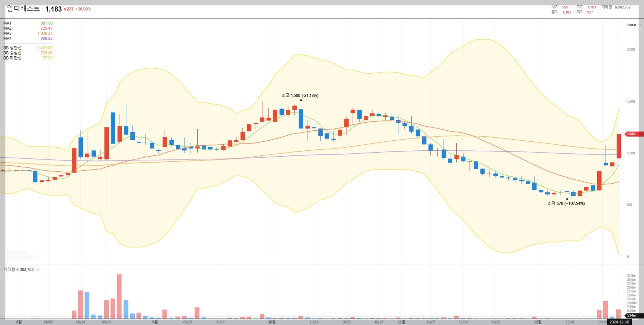Select the BB 중심선 legend label
Screen dimensions: 644x325
click(x=12, y=53)
